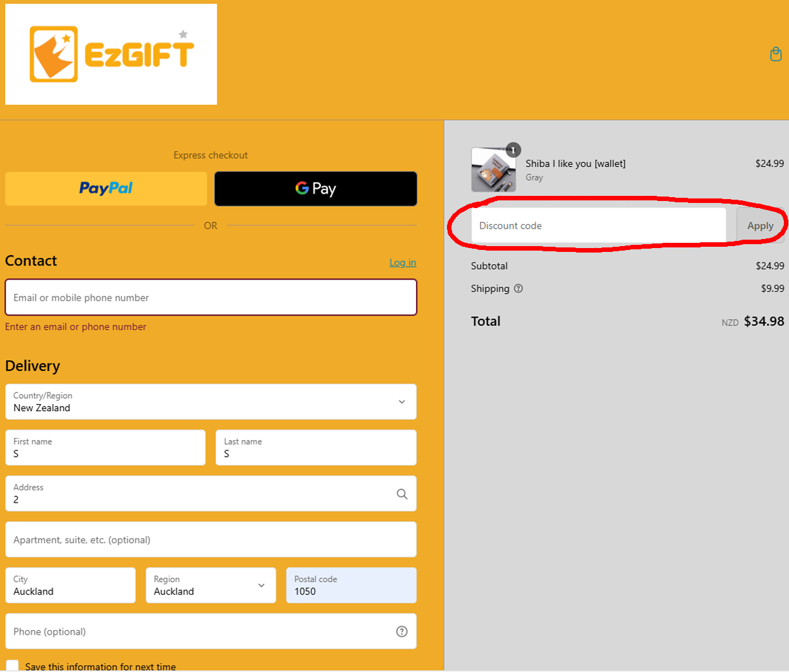Pay with PayPal express checkout
This screenshot has width=789, height=672.
[106, 189]
